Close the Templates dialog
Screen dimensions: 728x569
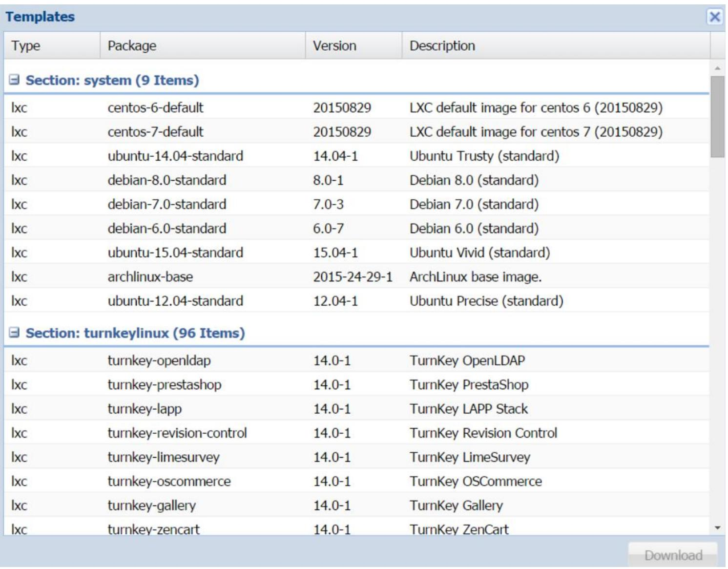coord(714,17)
